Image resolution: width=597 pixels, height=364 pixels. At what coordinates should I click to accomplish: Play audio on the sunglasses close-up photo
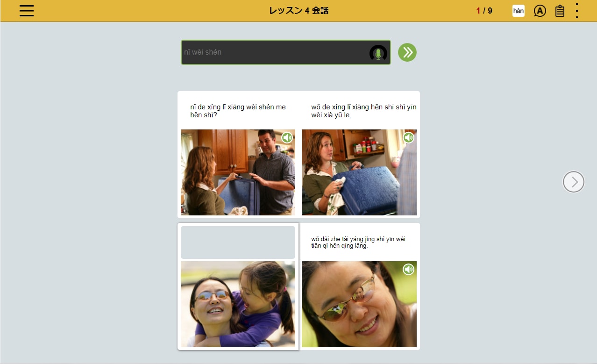click(x=408, y=269)
